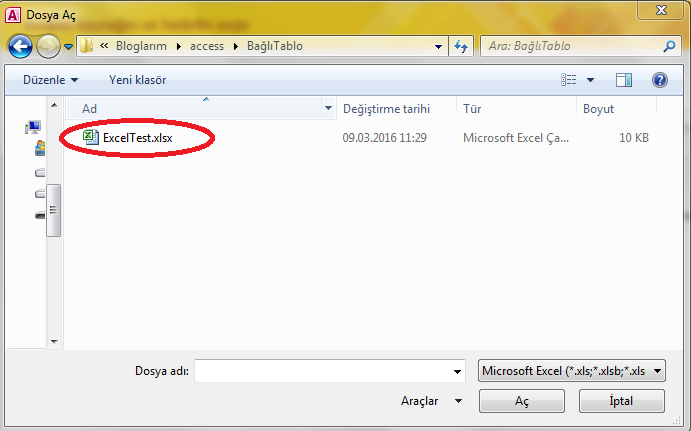Open the Ad column filter dropdown
The image size is (691, 431).
(328, 108)
